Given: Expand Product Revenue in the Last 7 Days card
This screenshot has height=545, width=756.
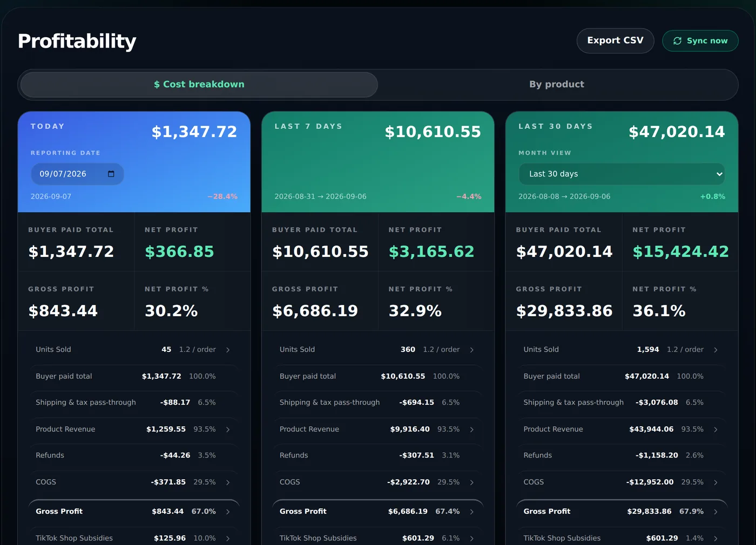Looking at the screenshot, I should coord(378,430).
